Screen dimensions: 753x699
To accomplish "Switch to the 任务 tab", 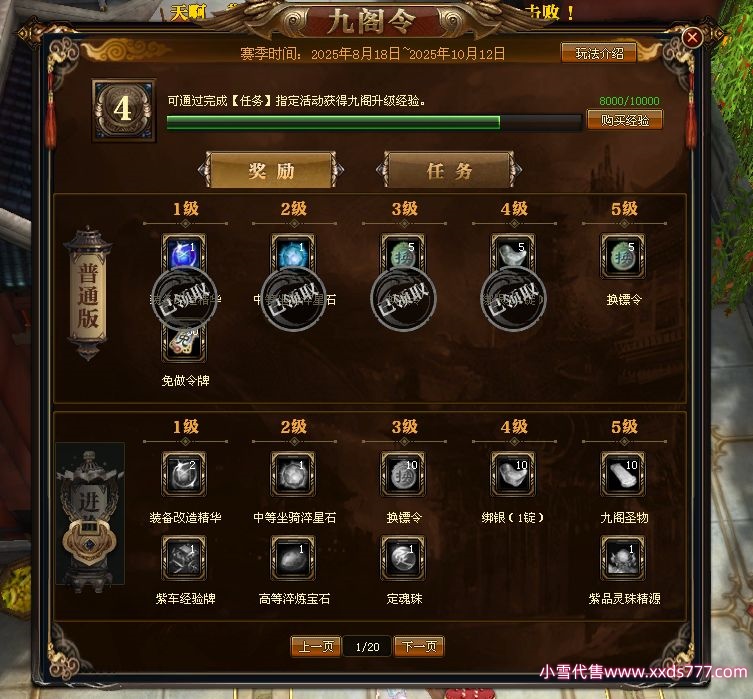I will 449,170.
